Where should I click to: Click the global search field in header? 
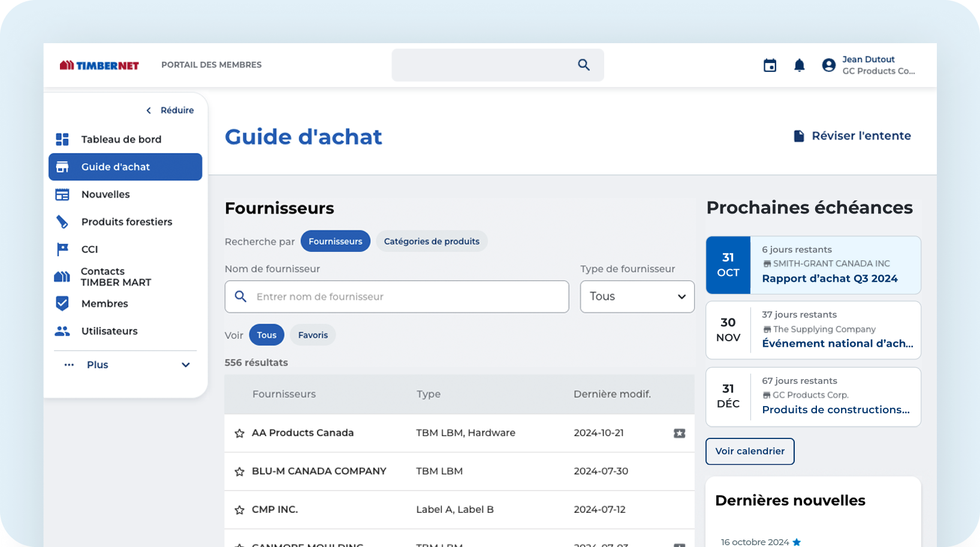[x=497, y=65]
